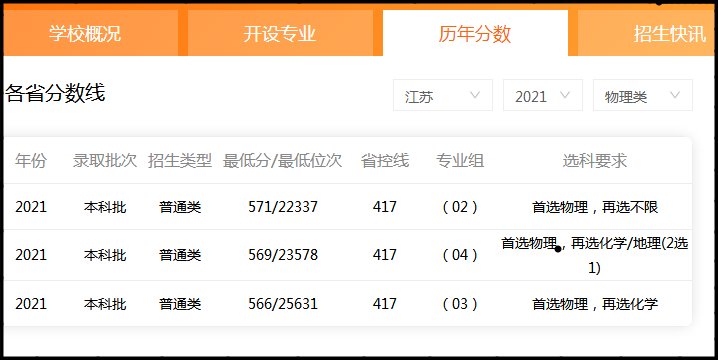Click 417 in the 569/23578 row
The image size is (718, 360).
(x=385, y=255)
